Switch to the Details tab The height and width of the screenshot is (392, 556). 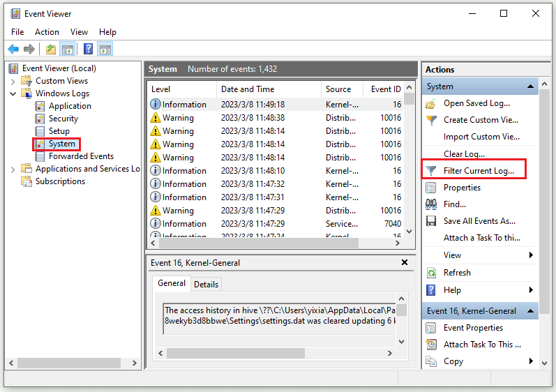point(206,285)
